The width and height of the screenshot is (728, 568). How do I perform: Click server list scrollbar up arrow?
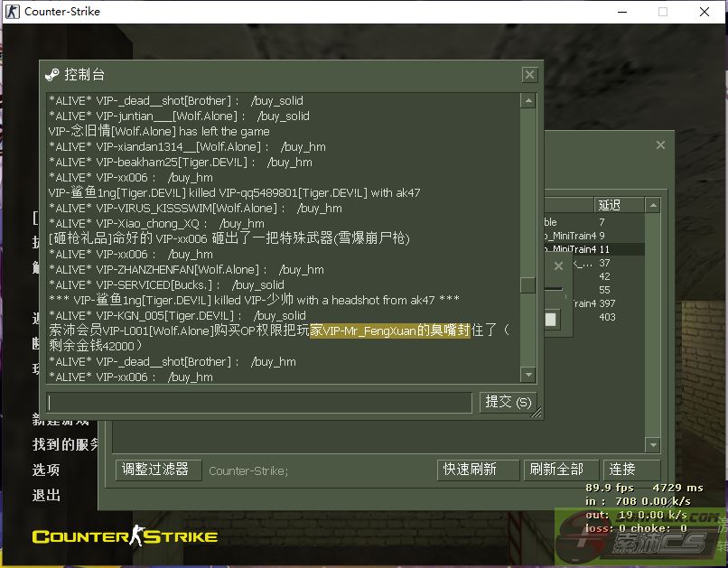pos(653,205)
